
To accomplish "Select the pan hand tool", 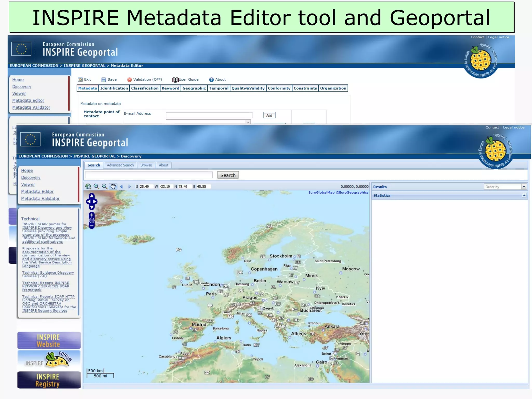I will coord(113,187).
